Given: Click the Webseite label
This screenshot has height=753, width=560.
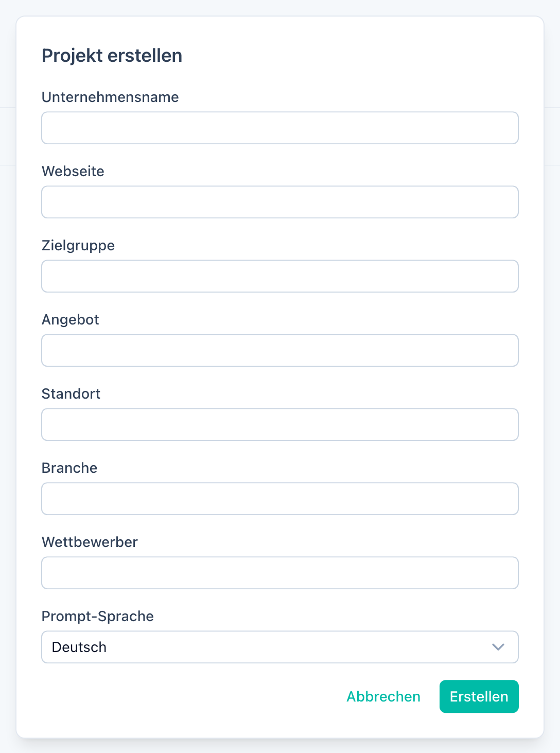Looking at the screenshot, I should [x=73, y=171].
